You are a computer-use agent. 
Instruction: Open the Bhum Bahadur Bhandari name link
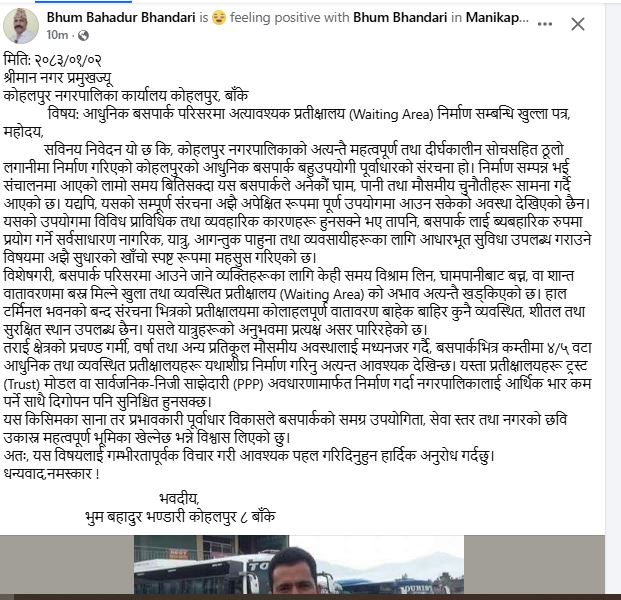pos(121,17)
